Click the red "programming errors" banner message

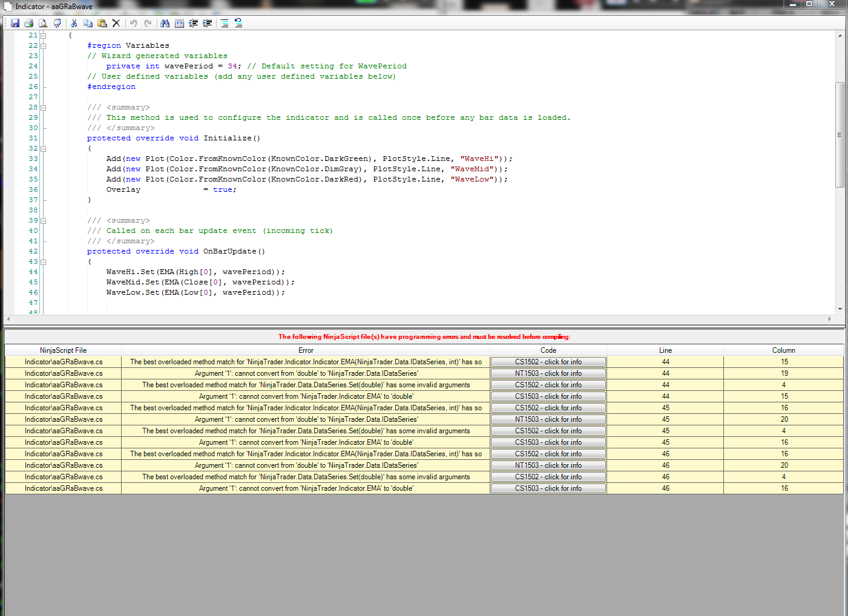[424, 336]
